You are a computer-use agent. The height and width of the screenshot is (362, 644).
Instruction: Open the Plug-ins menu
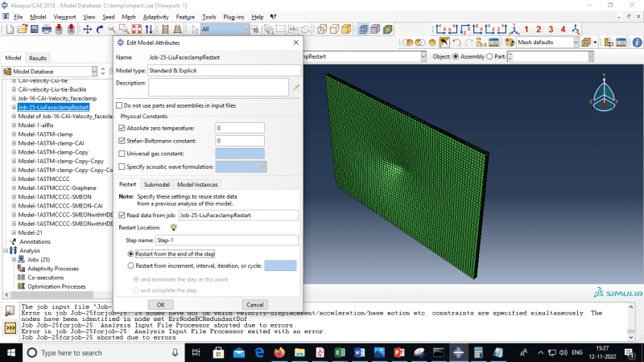click(233, 17)
